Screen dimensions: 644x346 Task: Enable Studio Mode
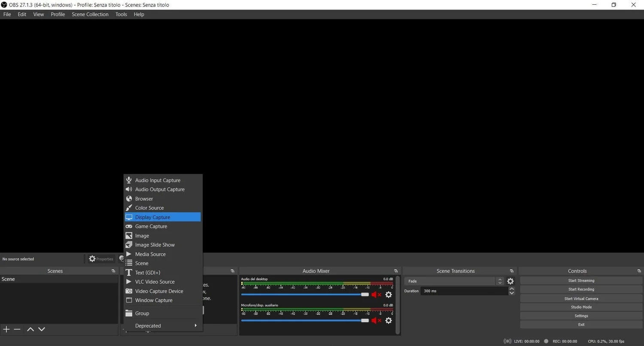pyautogui.click(x=581, y=307)
